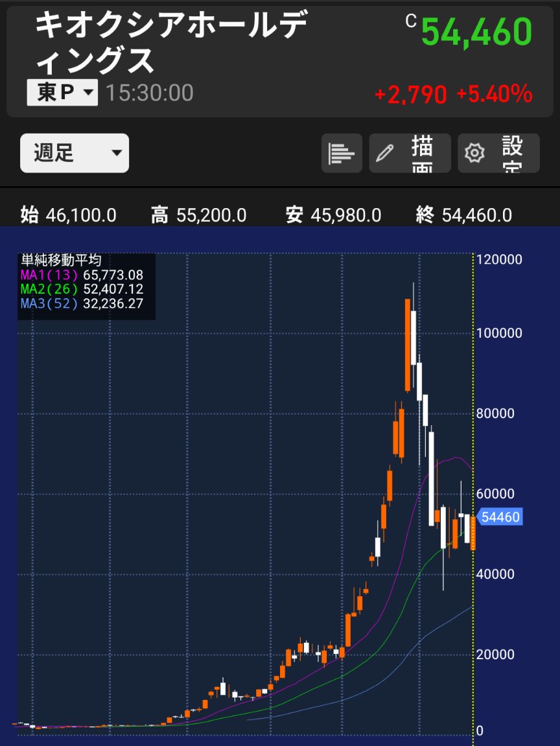Open the 週足 timeframe dropdown
Screen dimensions: 560x746
pyautogui.click(x=75, y=153)
